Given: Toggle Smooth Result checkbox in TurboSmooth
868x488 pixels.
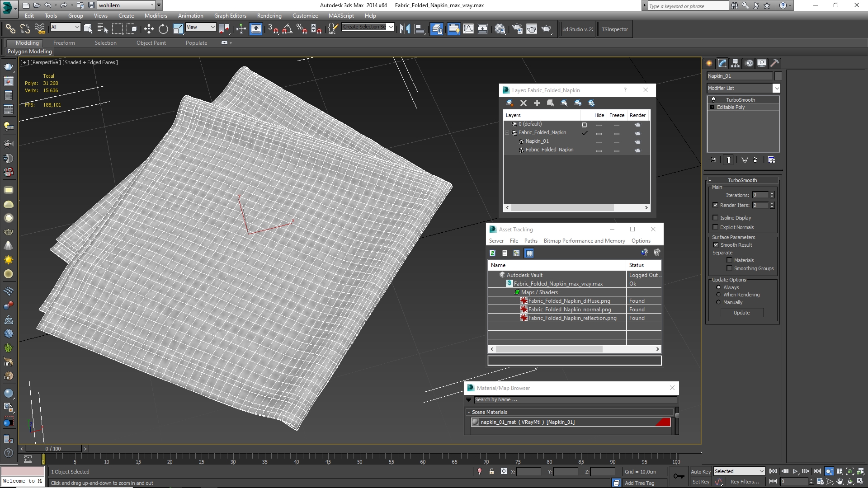Looking at the screenshot, I should tap(716, 244).
